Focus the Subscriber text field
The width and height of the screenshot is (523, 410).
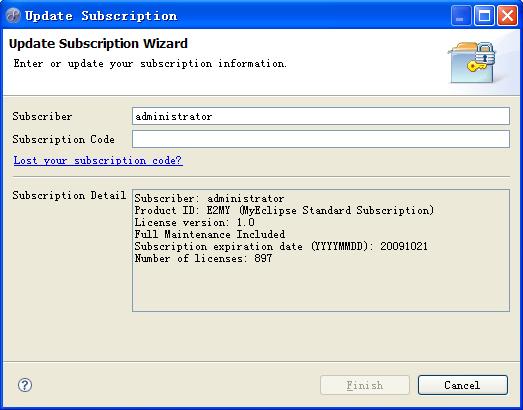(321, 116)
